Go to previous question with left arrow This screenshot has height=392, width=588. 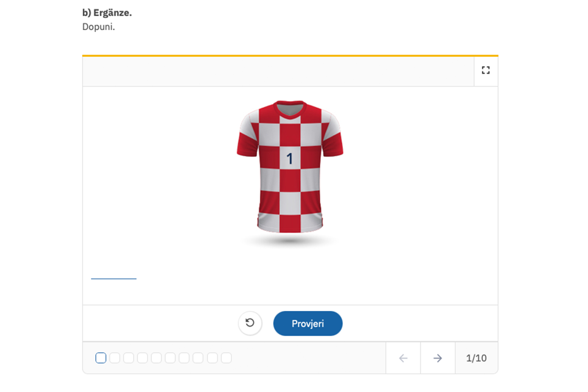click(x=403, y=358)
